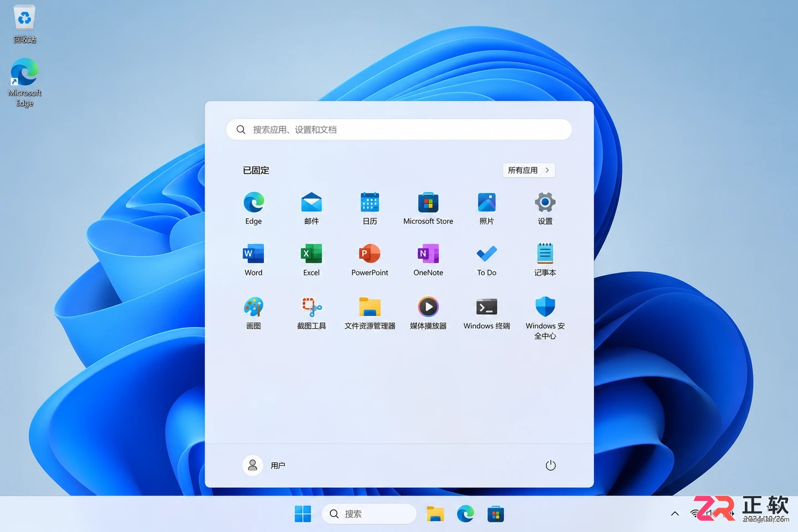
Task: Open OneNote pinned app
Action: [x=428, y=260]
